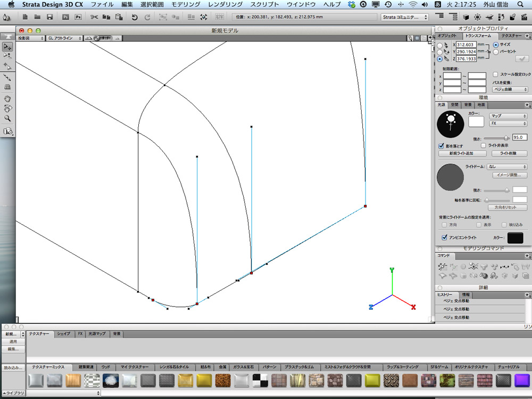Screen dimensions: 532x399
Task: Click the open folder icon
Action: click(x=38, y=17)
